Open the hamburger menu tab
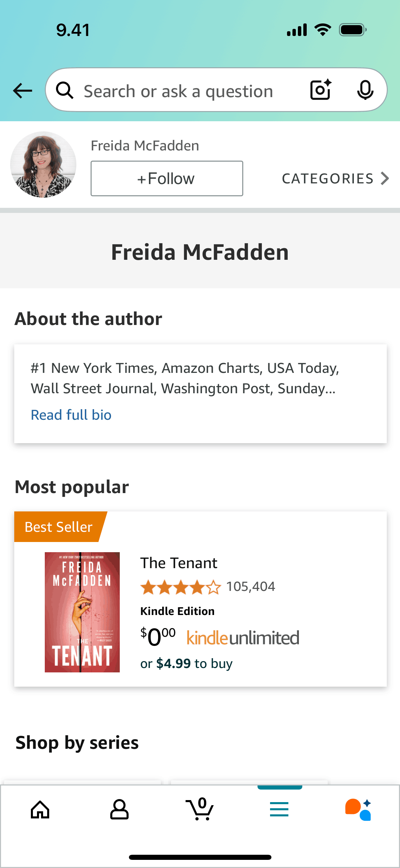Screen dimensions: 400x868 [279, 810]
